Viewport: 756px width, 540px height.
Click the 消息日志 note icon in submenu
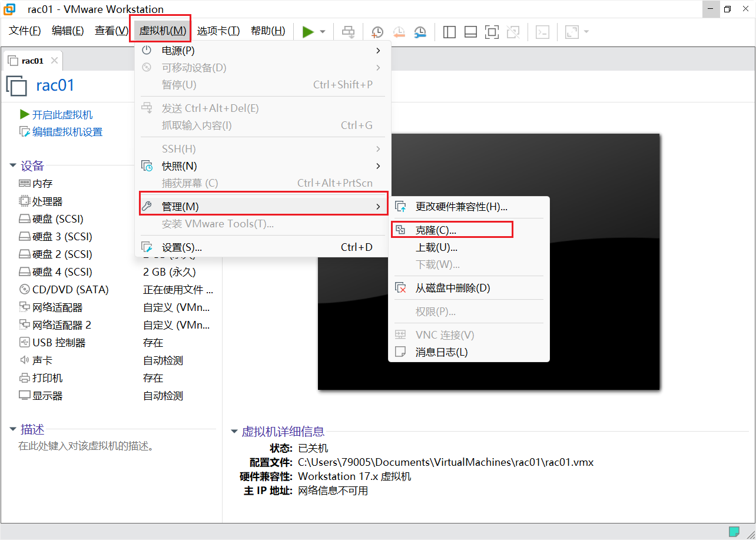click(x=400, y=352)
